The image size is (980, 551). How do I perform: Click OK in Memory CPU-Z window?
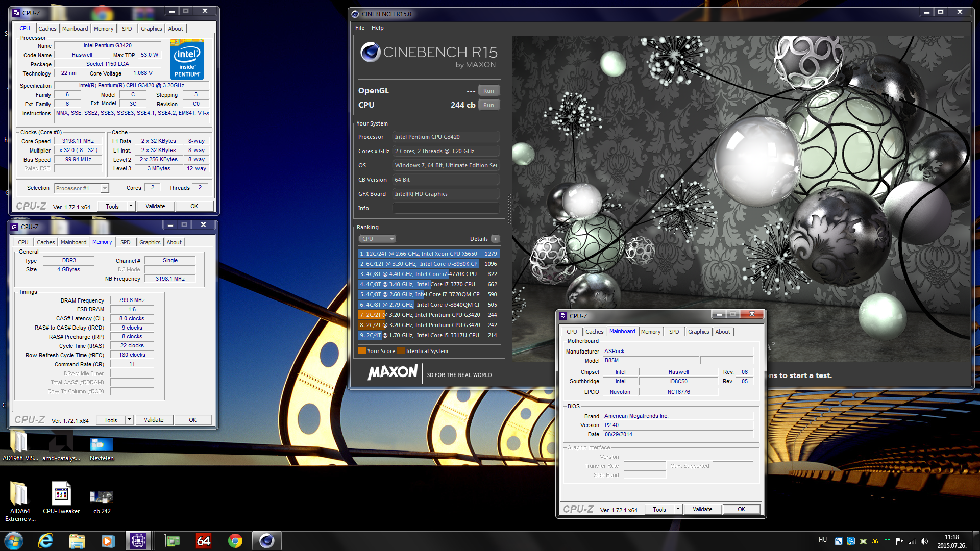tap(192, 420)
